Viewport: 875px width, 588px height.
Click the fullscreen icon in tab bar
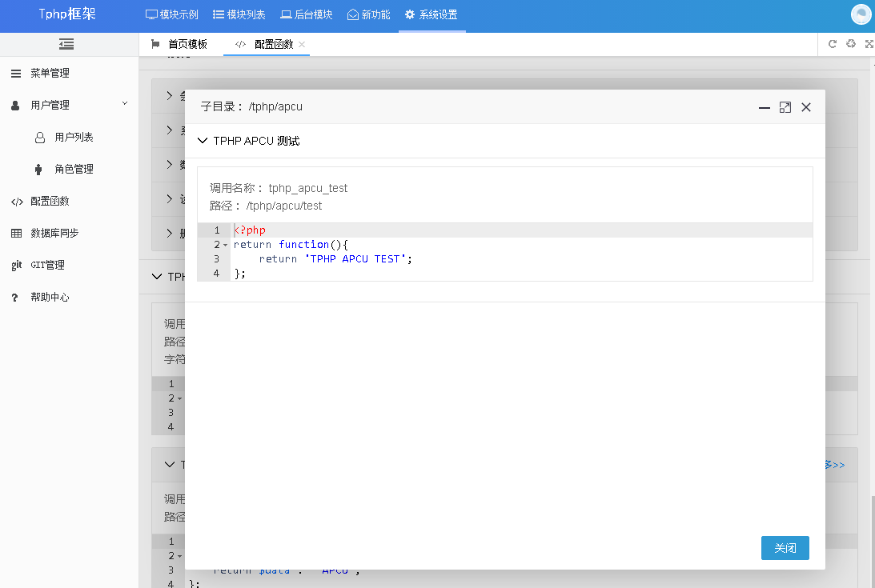(869, 44)
